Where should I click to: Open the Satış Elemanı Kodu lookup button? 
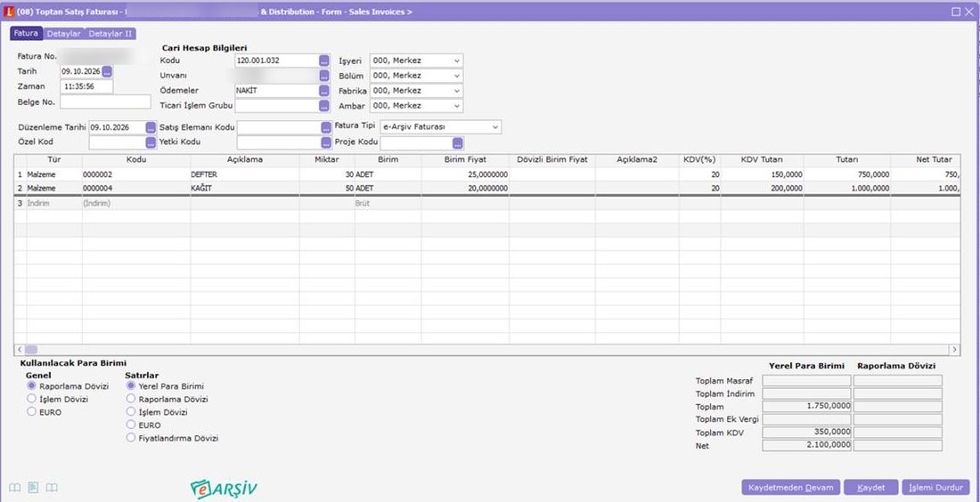click(x=325, y=127)
